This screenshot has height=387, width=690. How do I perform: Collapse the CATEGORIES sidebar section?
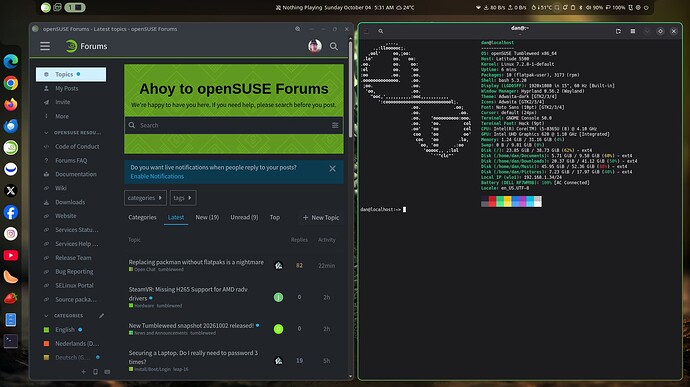point(64,316)
